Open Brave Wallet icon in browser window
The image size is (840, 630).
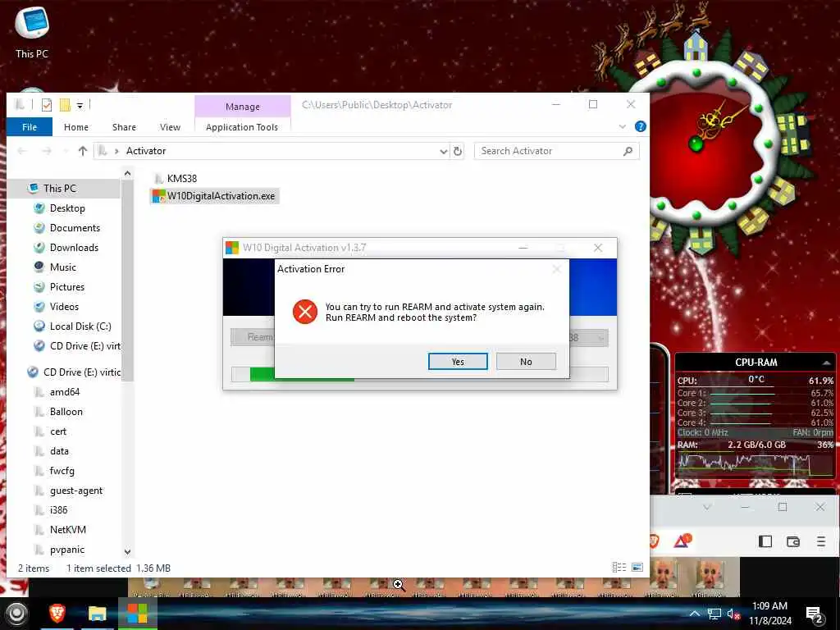tap(793, 541)
